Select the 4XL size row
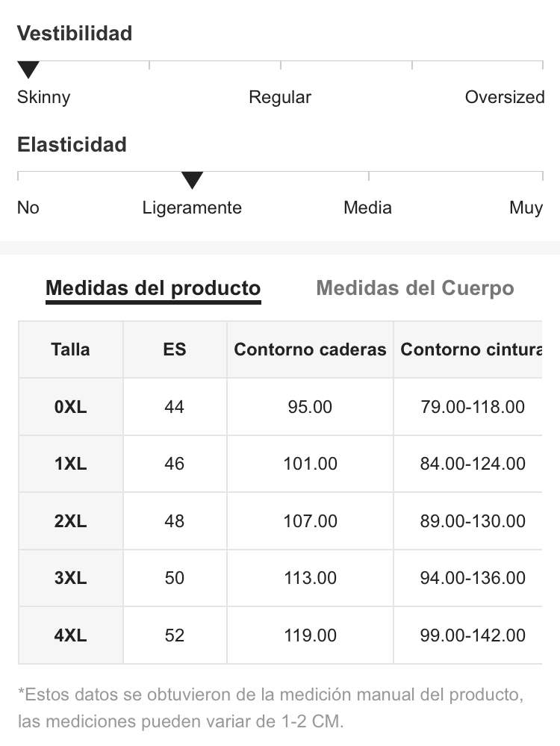560x746 pixels. click(280, 635)
